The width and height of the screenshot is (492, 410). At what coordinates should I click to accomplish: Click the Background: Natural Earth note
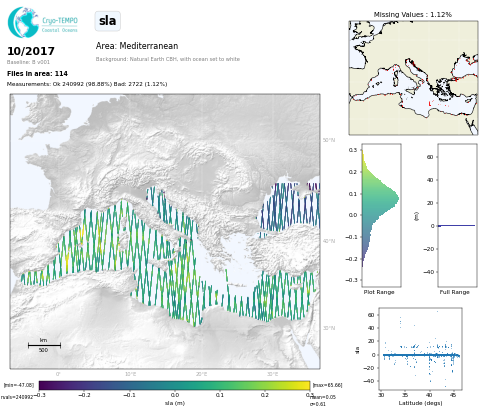pos(168,59)
